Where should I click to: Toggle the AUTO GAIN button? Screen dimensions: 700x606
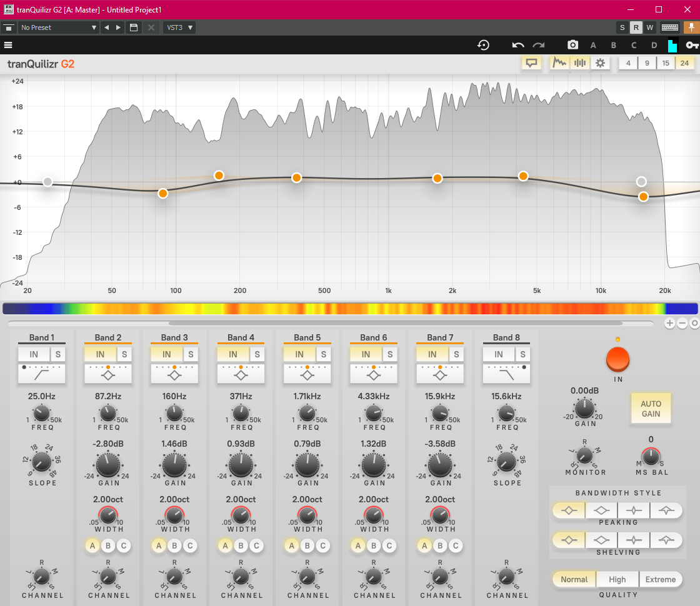click(x=651, y=409)
